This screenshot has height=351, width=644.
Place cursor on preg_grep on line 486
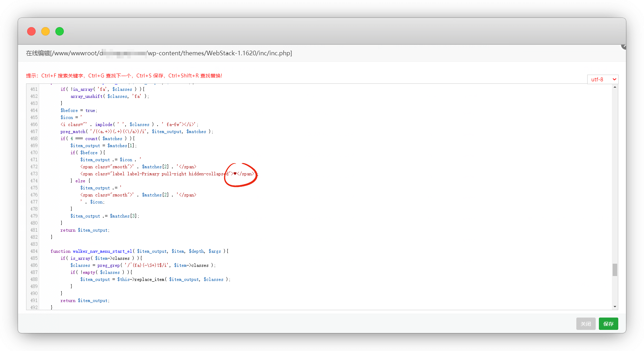coord(108,265)
